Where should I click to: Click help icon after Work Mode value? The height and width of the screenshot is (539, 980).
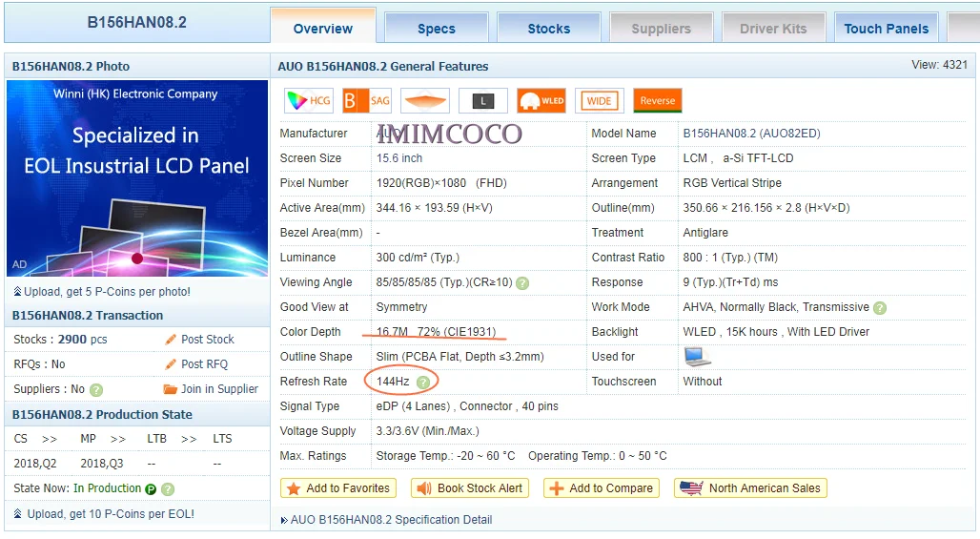(880, 307)
